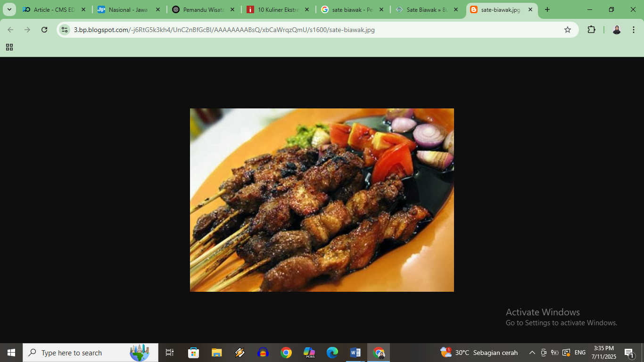
Task: Launch Winamp from the taskbar
Action: (x=239, y=353)
